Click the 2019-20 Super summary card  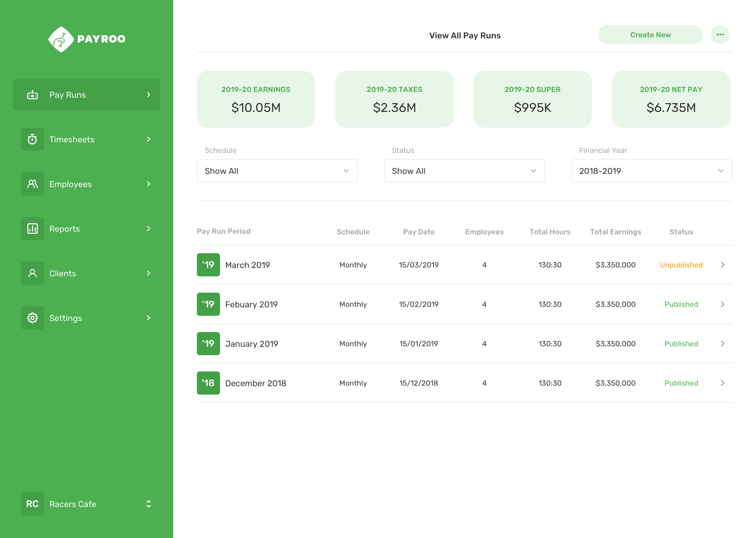click(x=533, y=99)
